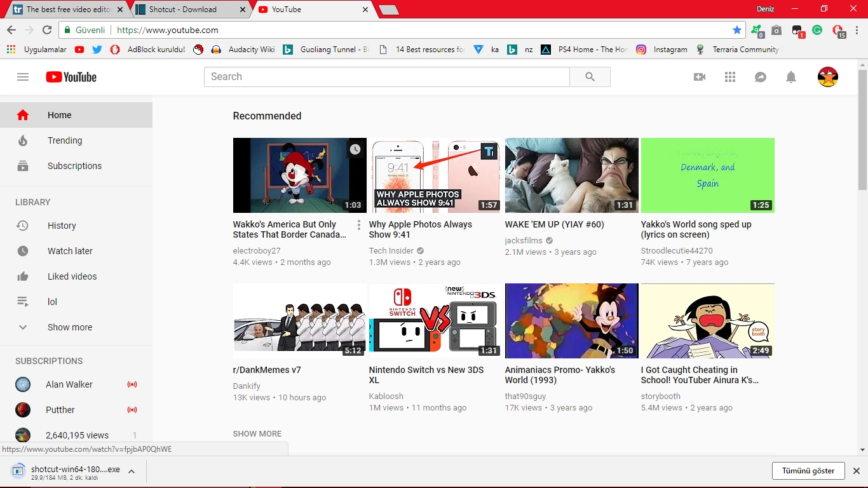Close the YouTube tab
This screenshot has width=868, height=488.
[x=365, y=10]
